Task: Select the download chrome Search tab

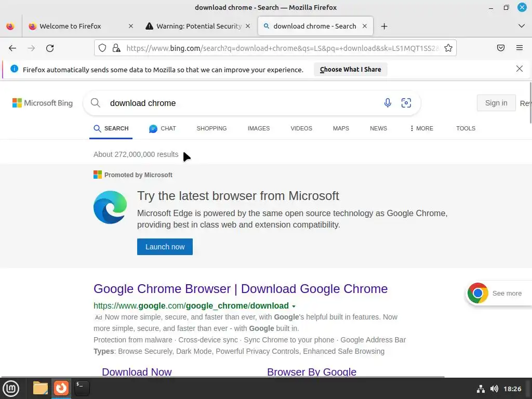Action: click(315, 26)
